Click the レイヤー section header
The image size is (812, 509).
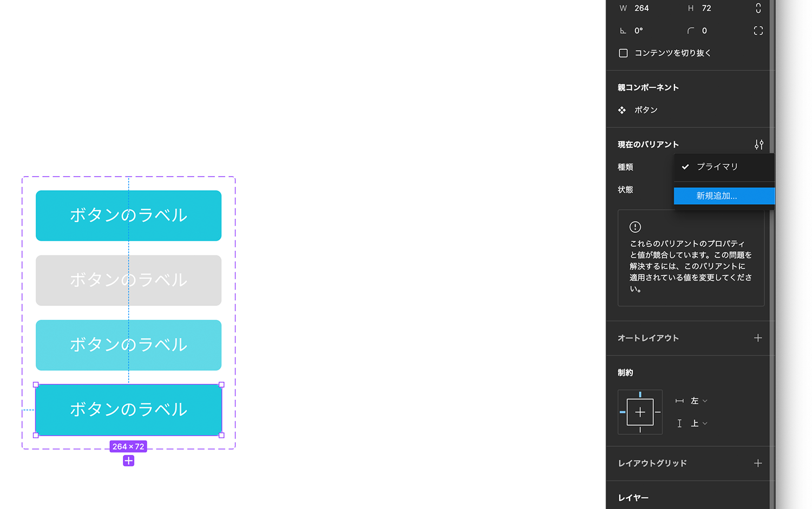click(633, 498)
